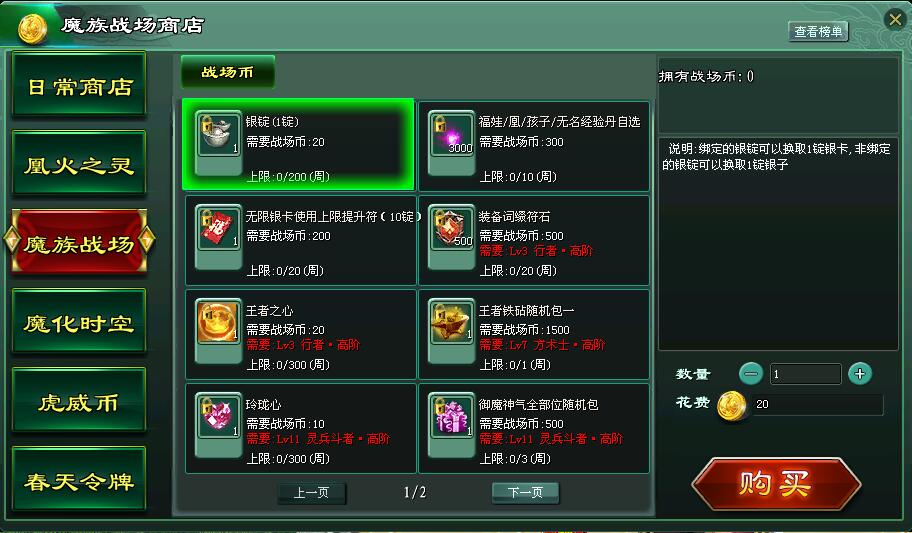The height and width of the screenshot is (533, 912).
Task: Select the pink 玲珑心 heart icon
Action: click(218, 416)
